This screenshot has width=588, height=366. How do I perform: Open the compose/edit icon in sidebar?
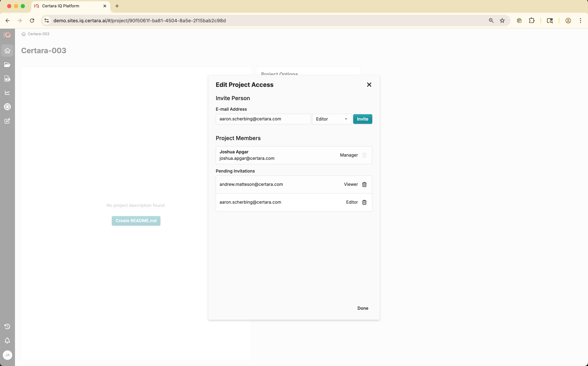[7, 121]
